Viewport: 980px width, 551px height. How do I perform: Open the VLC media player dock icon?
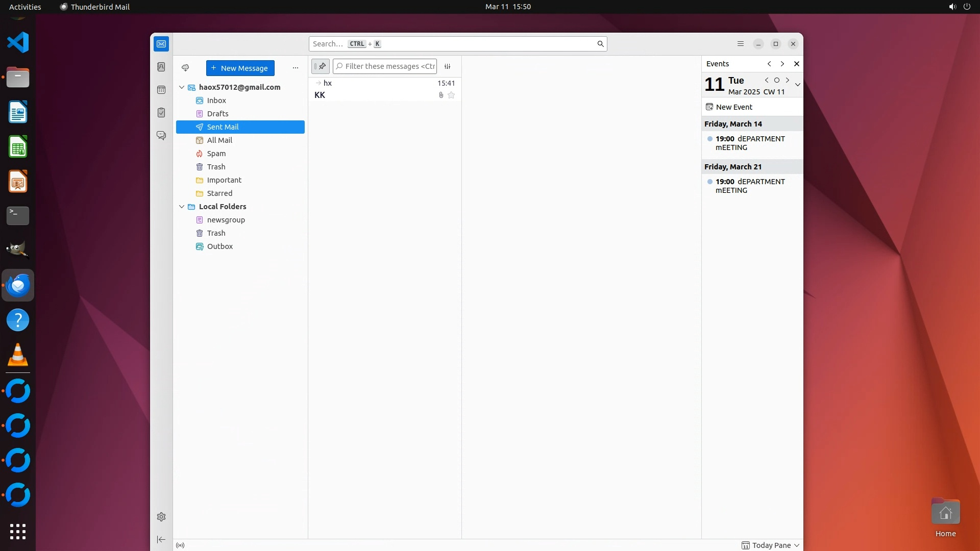(18, 355)
